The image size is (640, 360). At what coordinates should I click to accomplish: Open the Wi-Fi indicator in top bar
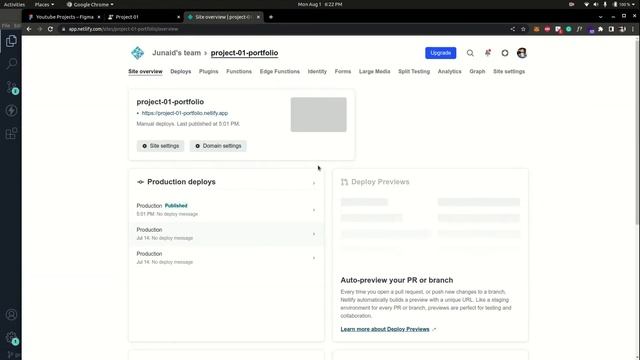tap(587, 4)
